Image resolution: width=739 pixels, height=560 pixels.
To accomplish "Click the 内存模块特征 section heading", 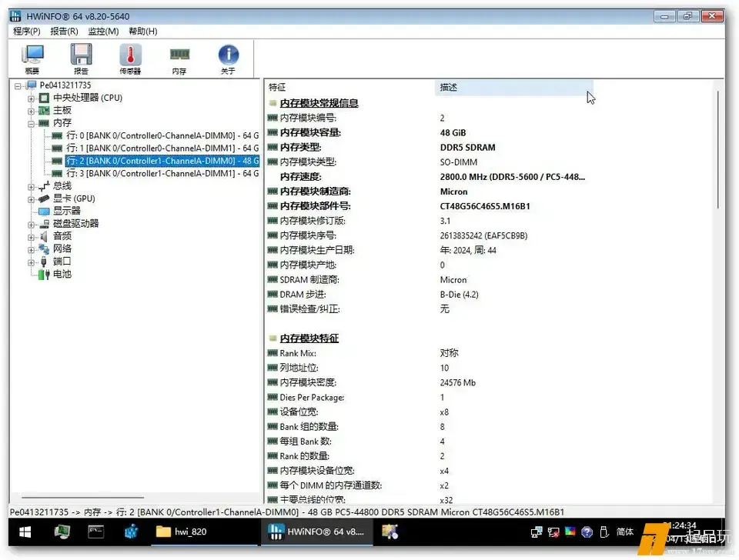I will (x=309, y=338).
